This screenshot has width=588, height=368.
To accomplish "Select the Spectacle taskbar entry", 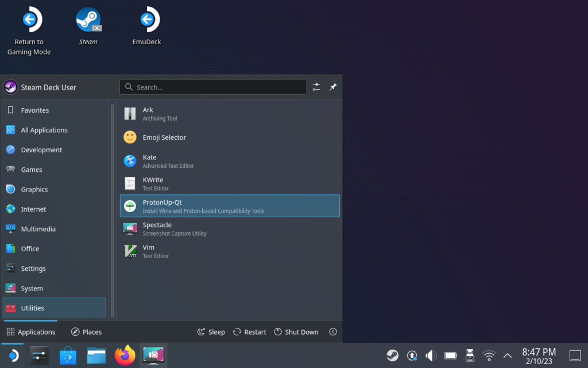I will tap(153, 355).
